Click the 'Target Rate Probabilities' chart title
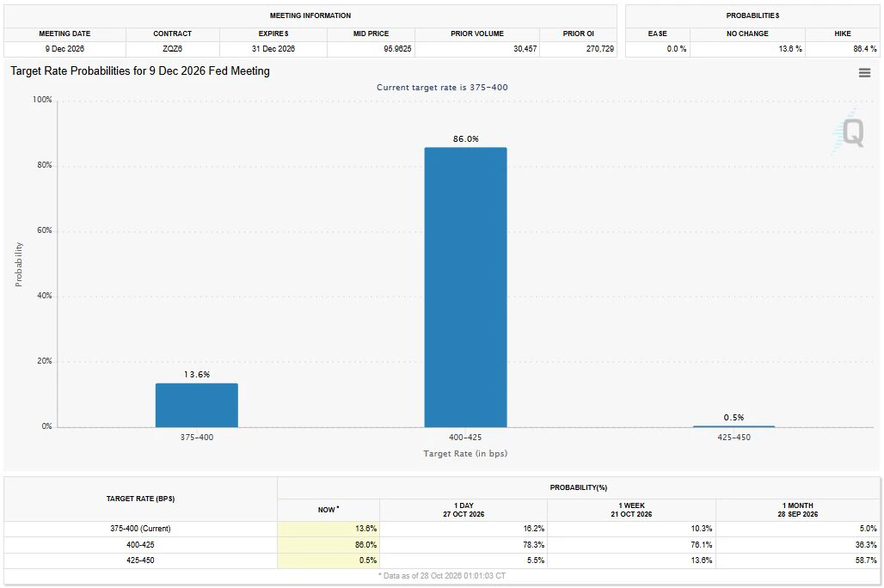The image size is (884, 588). pyautogui.click(x=140, y=71)
